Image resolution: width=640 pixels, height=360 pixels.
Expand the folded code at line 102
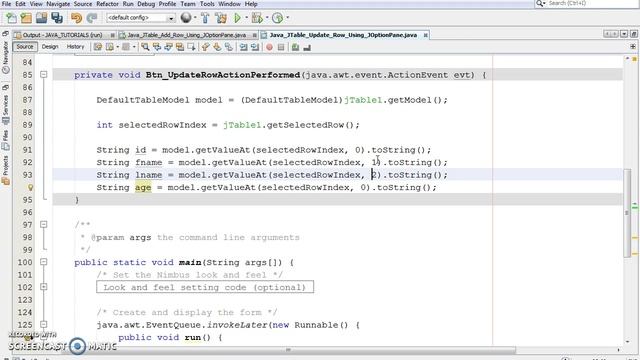click(x=44, y=287)
